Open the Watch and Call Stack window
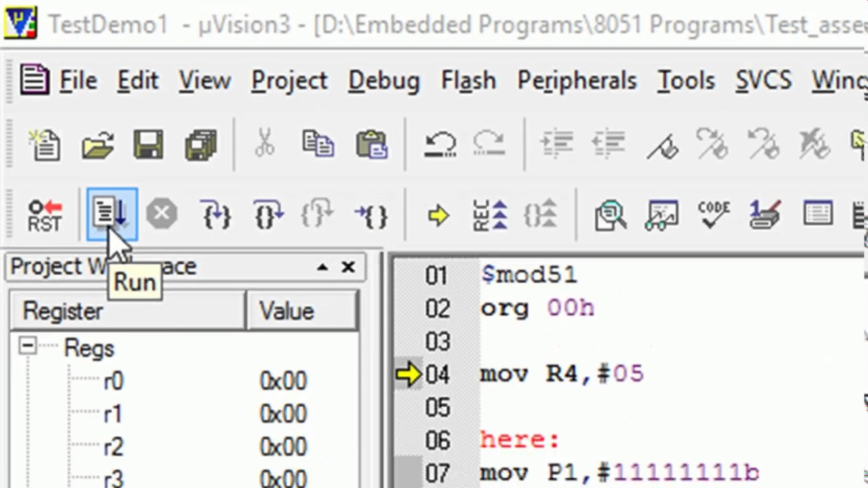 coord(662,216)
